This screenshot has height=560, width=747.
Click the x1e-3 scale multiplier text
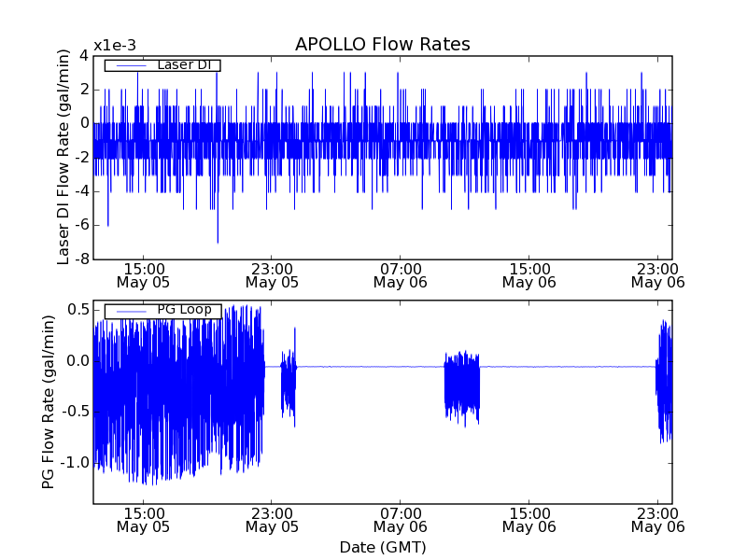click(116, 46)
